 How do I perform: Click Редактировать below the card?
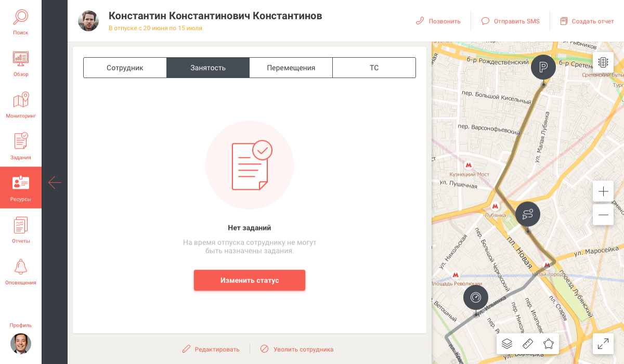coord(211,349)
